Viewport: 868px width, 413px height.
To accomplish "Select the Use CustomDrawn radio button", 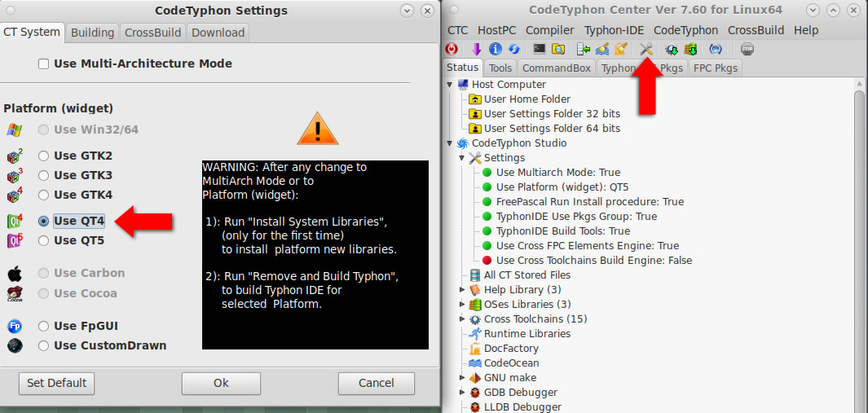I will (x=44, y=346).
